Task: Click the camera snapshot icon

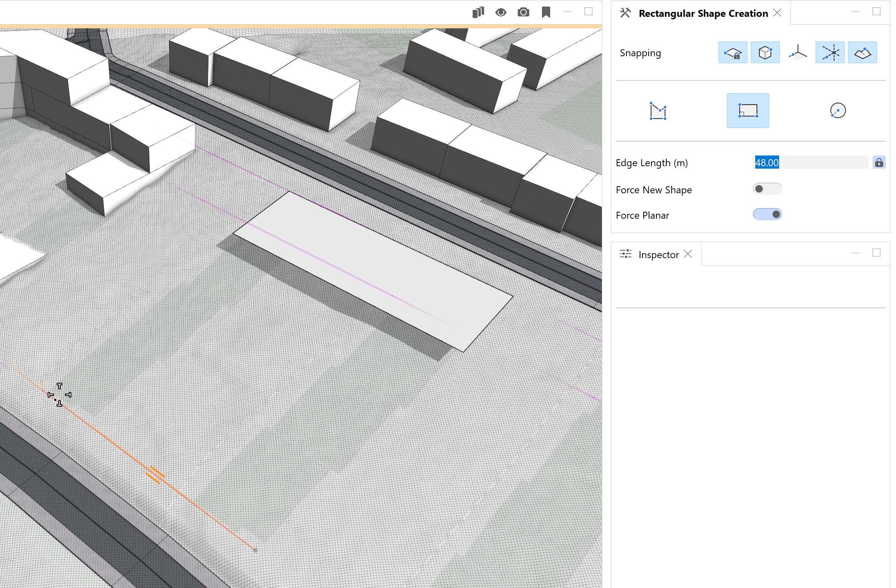Action: (x=523, y=12)
